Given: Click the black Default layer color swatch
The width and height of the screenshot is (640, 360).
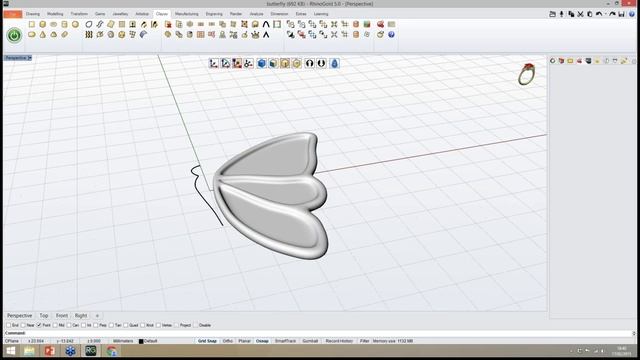Looking at the screenshot, I should 141,341.
